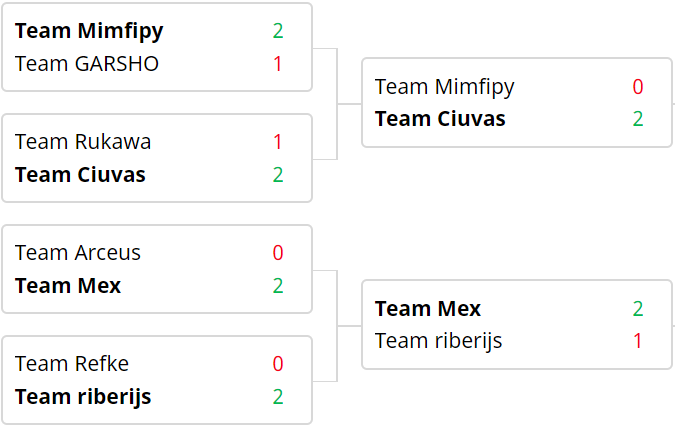The height and width of the screenshot is (429, 675).
Task: Click Team Mimfipy's green score 2
Action: (x=278, y=31)
